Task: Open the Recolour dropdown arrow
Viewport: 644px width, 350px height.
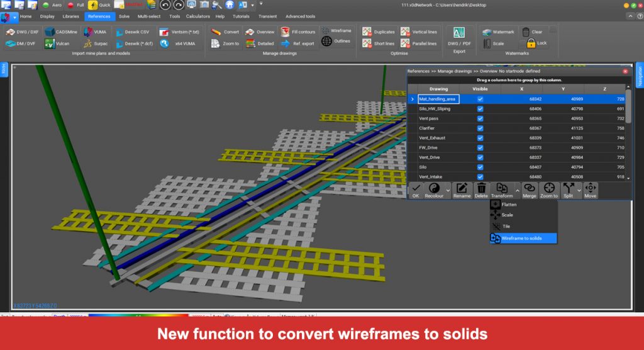Action: click(x=448, y=189)
